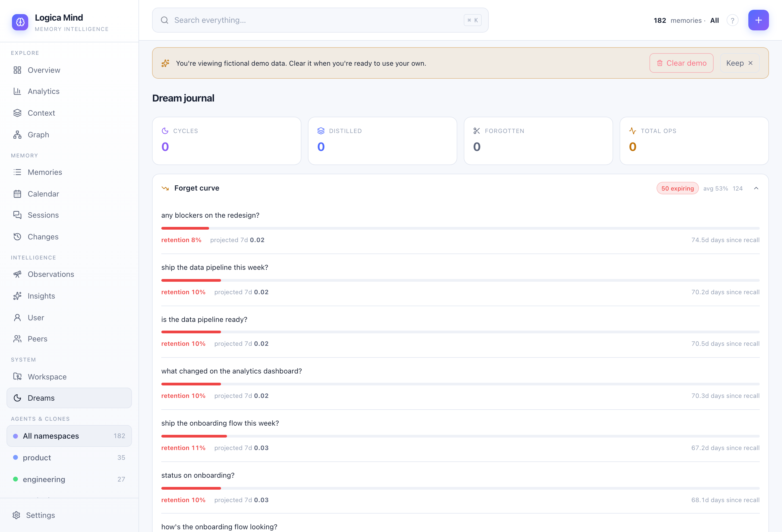Navigate to Memories list
Viewport: 782px width, 532px height.
(x=69, y=172)
